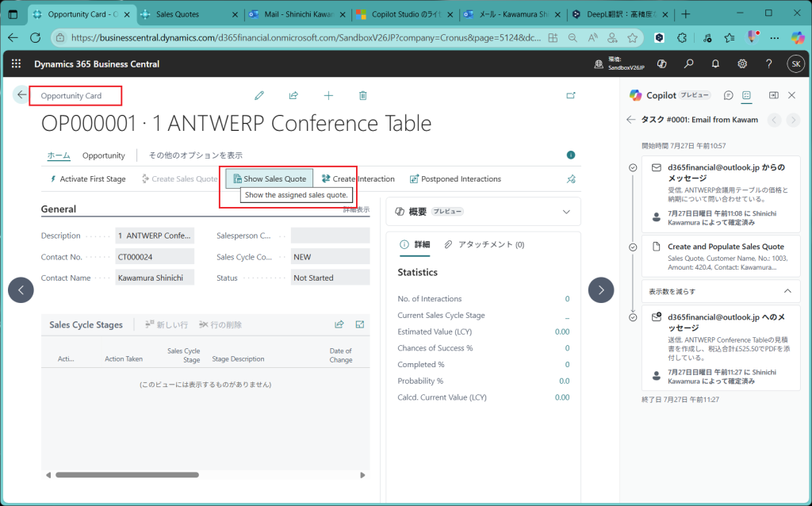Click the Description field value
This screenshot has height=506, width=812.
155,235
